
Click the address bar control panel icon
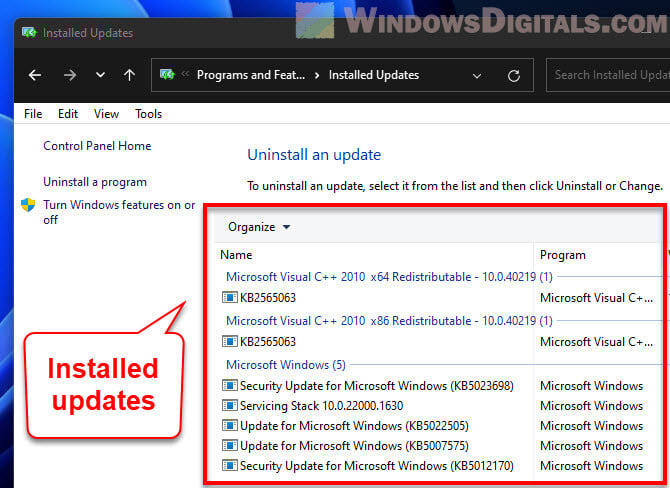tap(167, 75)
